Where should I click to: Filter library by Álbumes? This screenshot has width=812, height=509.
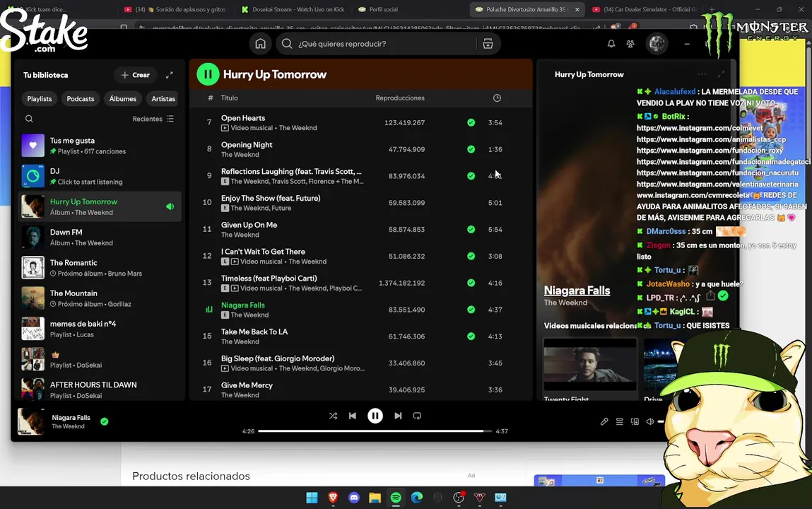tap(123, 98)
